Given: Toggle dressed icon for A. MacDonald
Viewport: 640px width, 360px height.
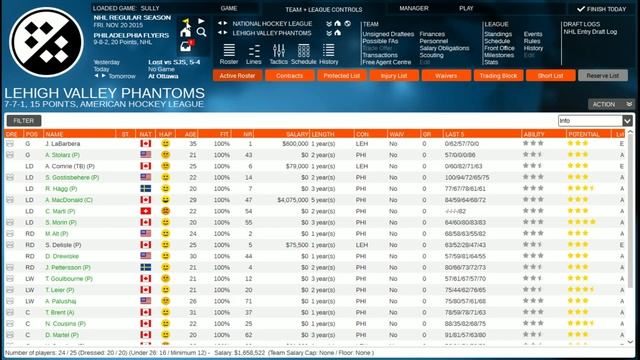Looking at the screenshot, I should 10,200.
